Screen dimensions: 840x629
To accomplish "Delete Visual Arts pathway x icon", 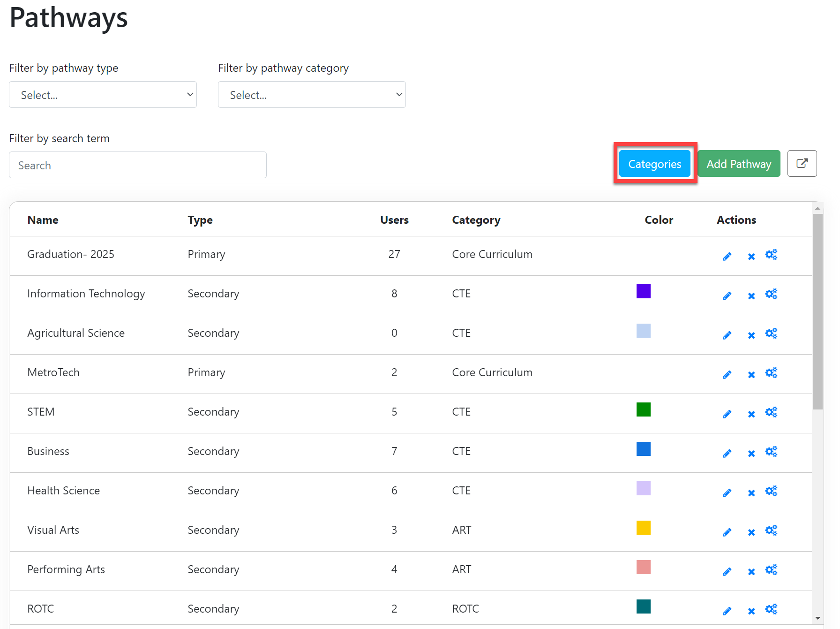I will 751,532.
